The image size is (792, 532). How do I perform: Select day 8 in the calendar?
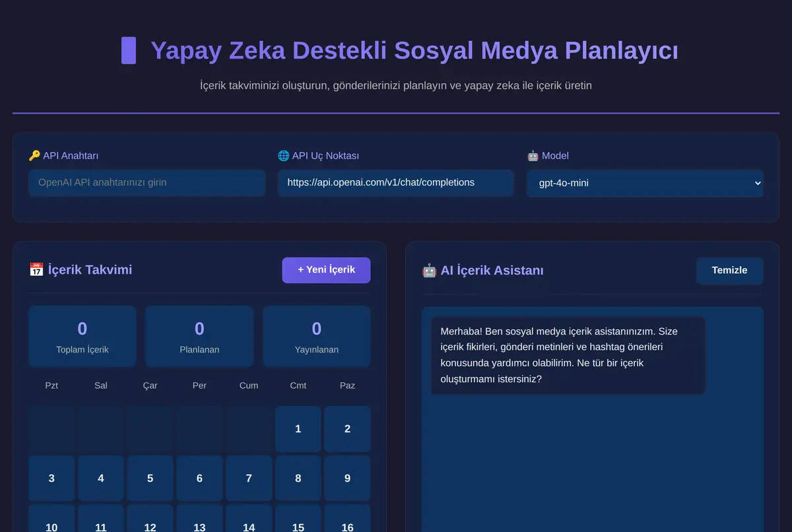(x=298, y=478)
